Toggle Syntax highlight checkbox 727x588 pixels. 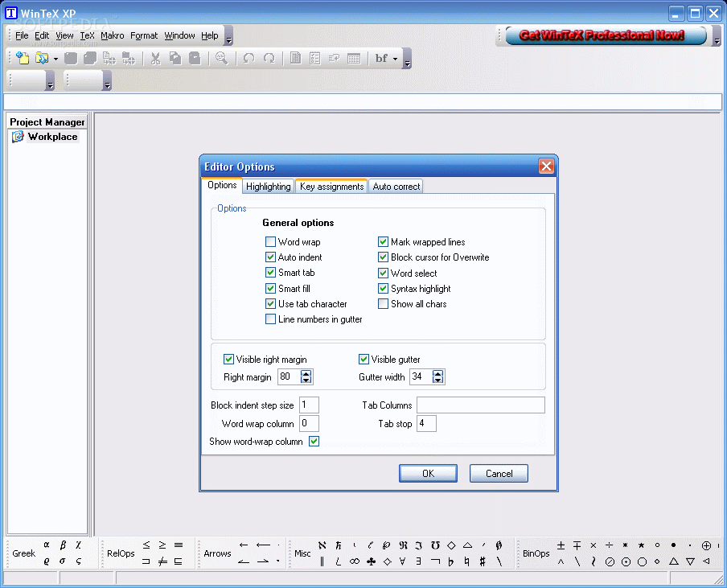coord(383,289)
